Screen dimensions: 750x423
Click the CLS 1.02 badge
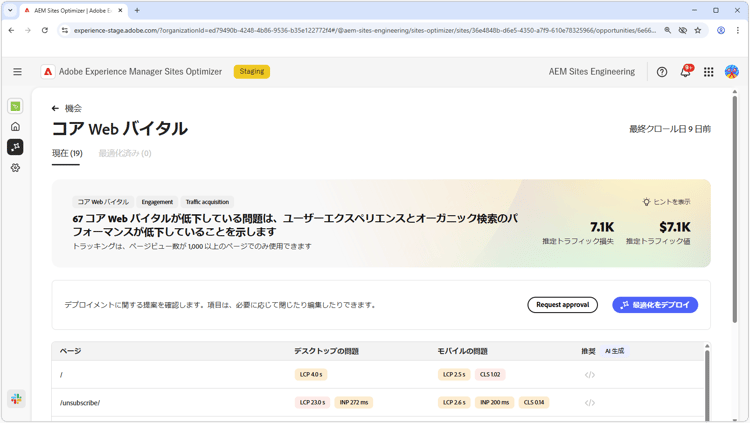(490, 375)
